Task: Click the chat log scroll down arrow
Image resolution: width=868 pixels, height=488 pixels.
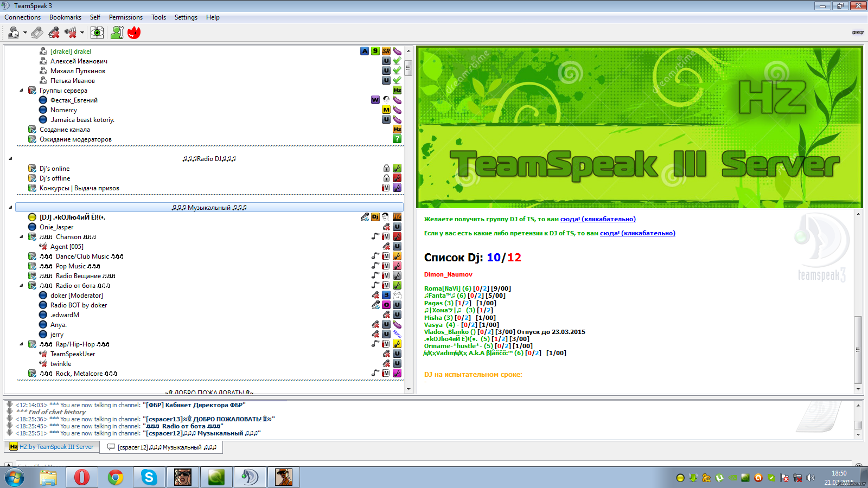Action: tap(858, 434)
